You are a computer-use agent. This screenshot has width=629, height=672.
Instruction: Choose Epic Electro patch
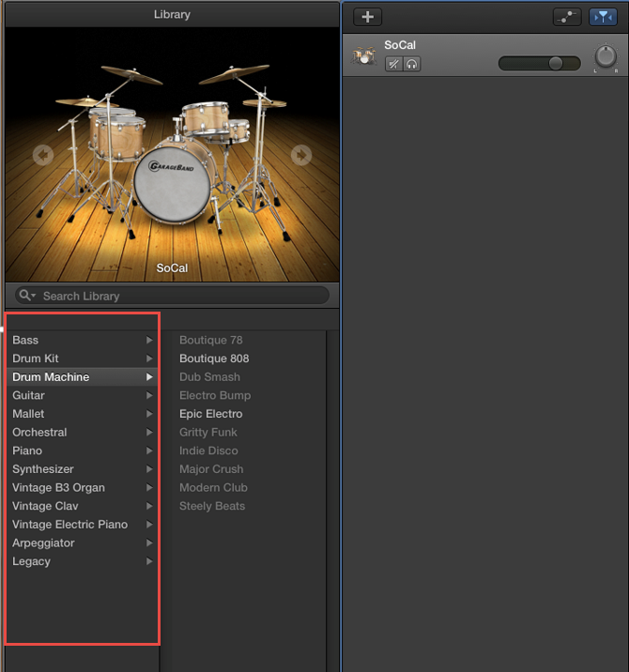pyautogui.click(x=211, y=414)
